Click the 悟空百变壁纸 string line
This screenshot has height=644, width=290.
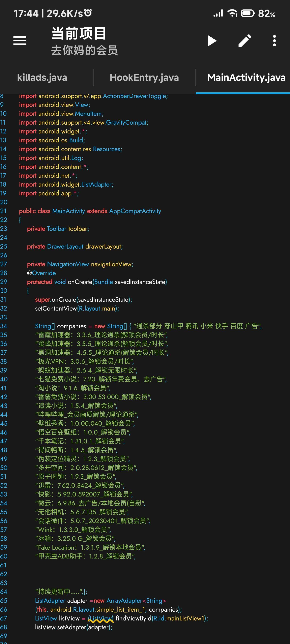[83, 432]
